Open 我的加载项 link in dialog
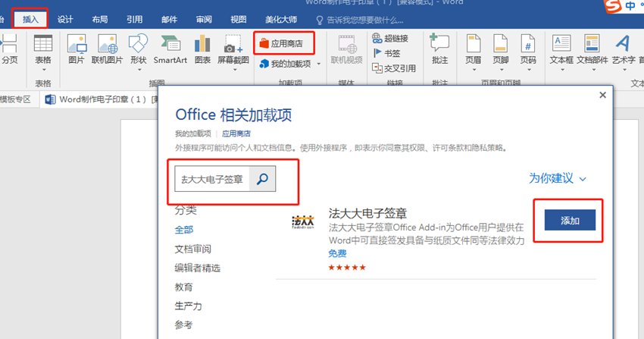This screenshot has height=339, width=644. tap(193, 133)
